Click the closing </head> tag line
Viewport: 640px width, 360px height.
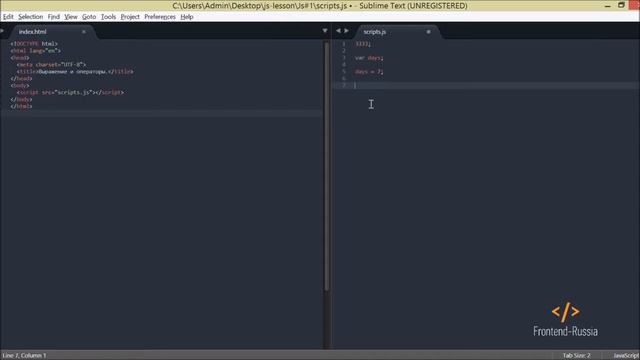click(x=21, y=78)
